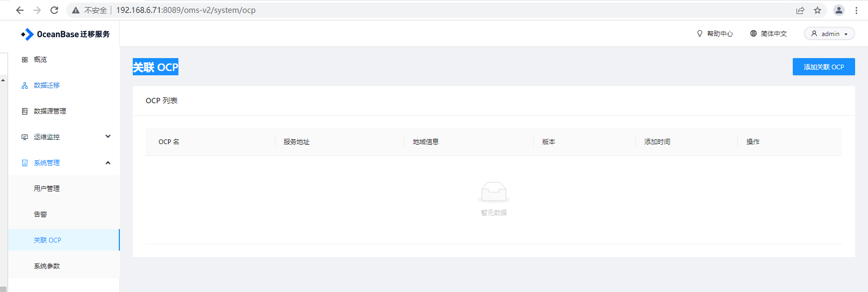Open the browser profile avatar icon
Screen dimensions: 868x292
click(839, 10)
